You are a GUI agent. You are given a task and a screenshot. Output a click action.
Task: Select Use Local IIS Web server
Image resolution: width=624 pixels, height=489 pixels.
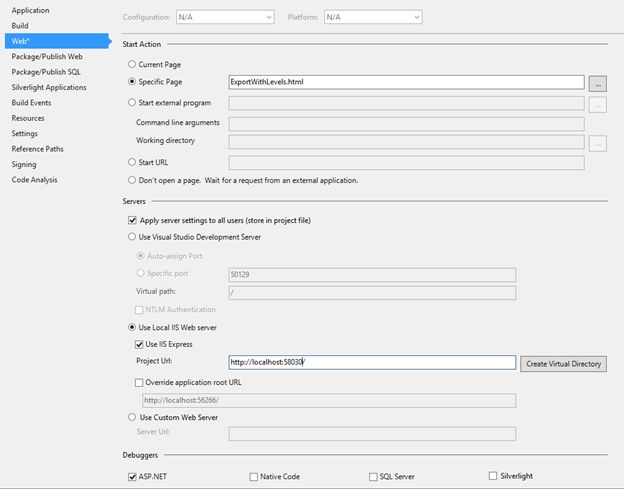coord(132,327)
